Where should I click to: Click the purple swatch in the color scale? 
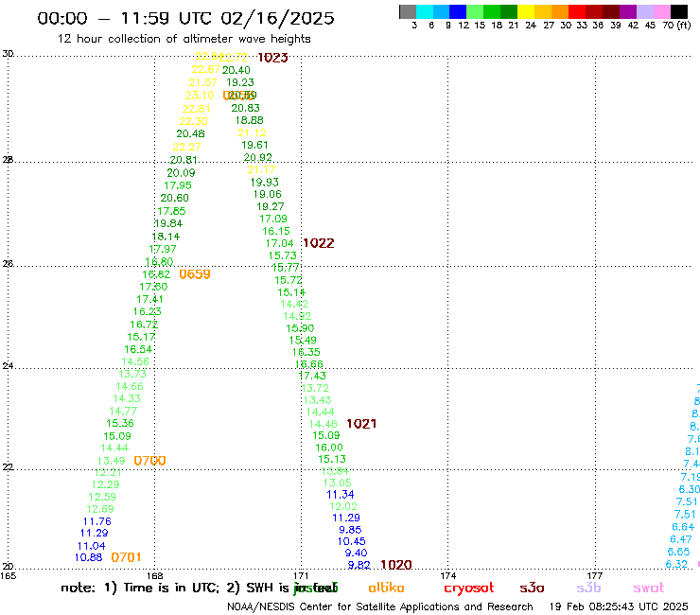coord(628,11)
